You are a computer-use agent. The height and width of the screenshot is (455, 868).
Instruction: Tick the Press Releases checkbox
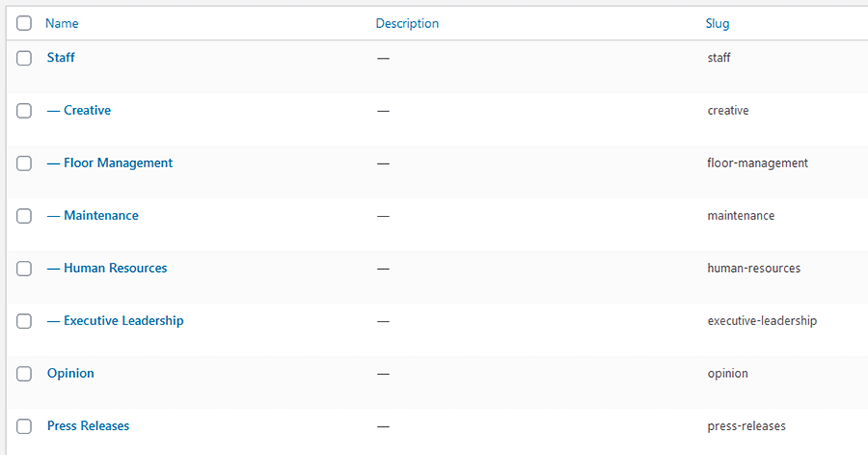24,426
